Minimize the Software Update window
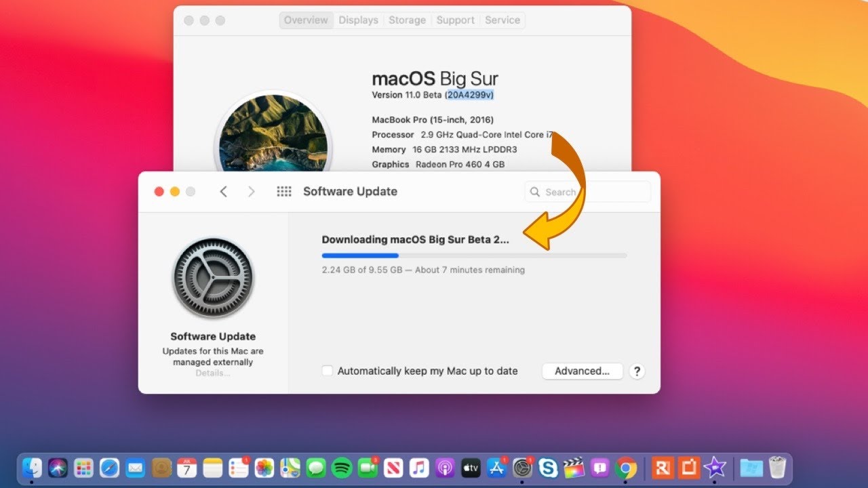Viewport: 868px width, 488px height. (175, 192)
